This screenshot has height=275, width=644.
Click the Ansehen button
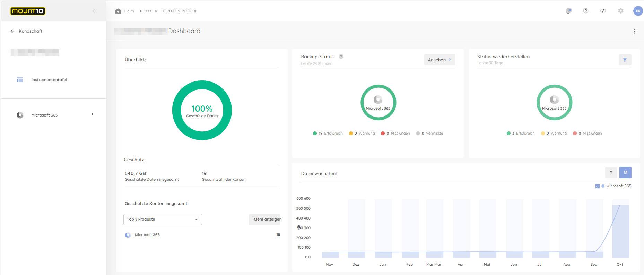(439, 60)
